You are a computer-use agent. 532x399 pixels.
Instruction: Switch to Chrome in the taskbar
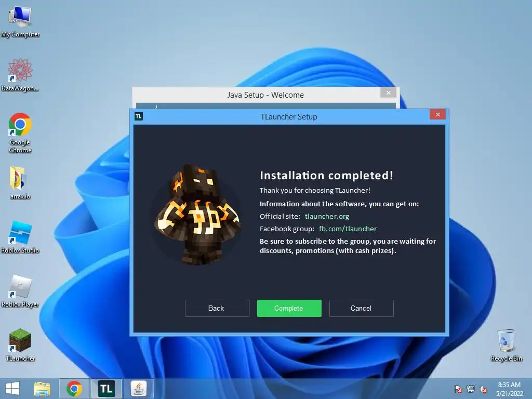pyautogui.click(x=74, y=389)
